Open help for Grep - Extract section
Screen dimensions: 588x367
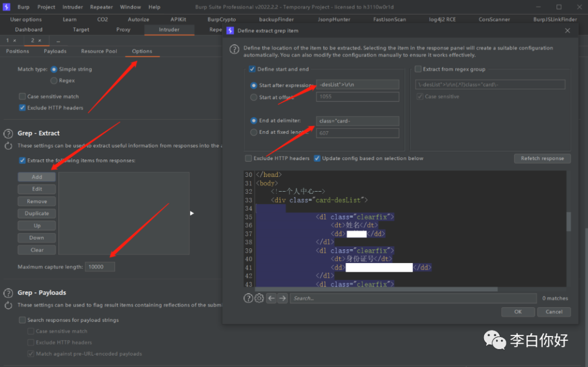coord(8,133)
